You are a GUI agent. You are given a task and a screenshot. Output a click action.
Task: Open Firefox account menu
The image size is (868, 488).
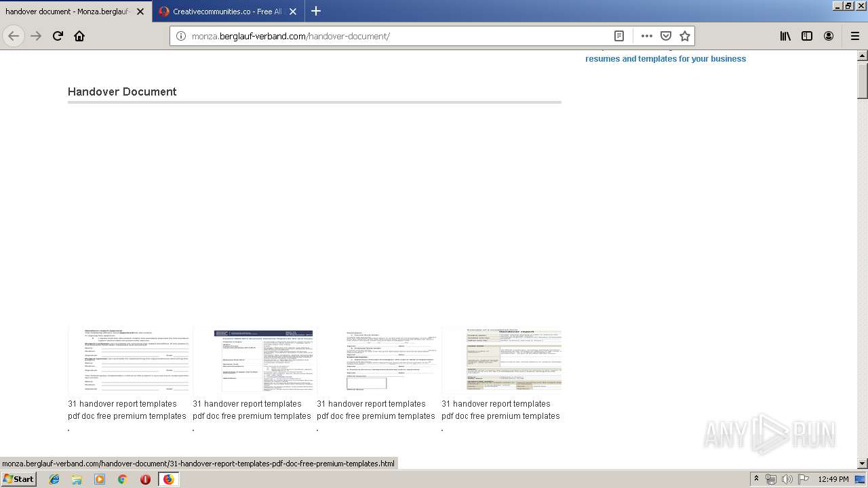click(x=829, y=36)
